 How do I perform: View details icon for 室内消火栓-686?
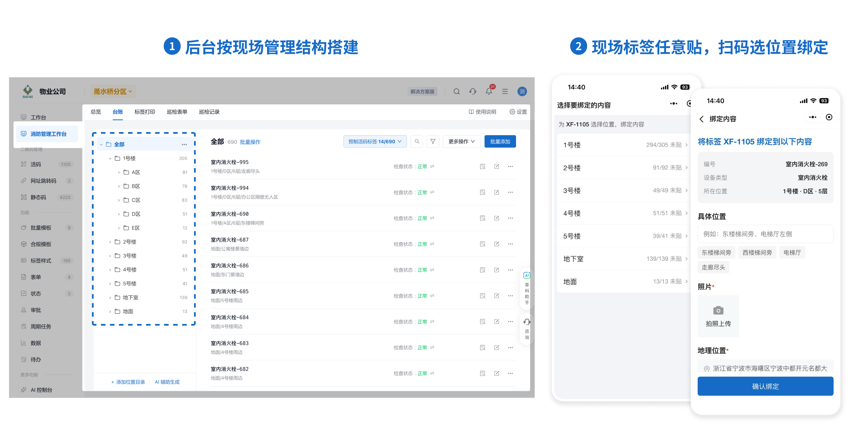(483, 270)
